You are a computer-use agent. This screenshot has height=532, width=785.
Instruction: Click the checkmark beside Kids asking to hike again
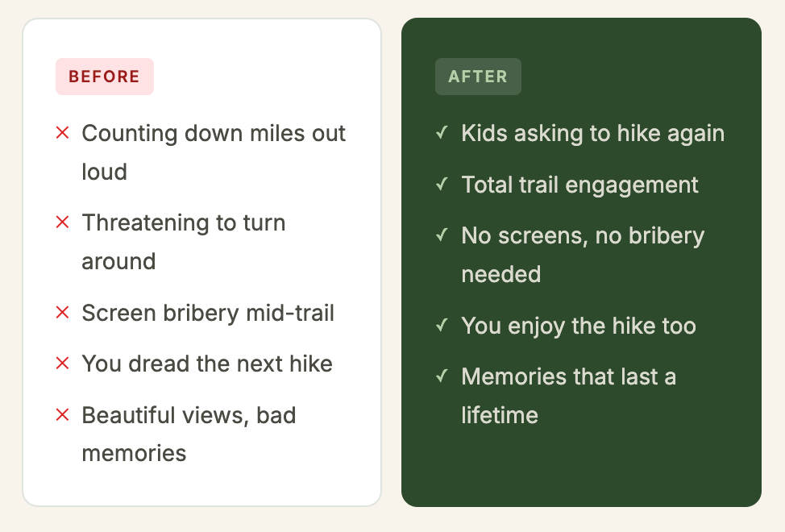pos(442,133)
